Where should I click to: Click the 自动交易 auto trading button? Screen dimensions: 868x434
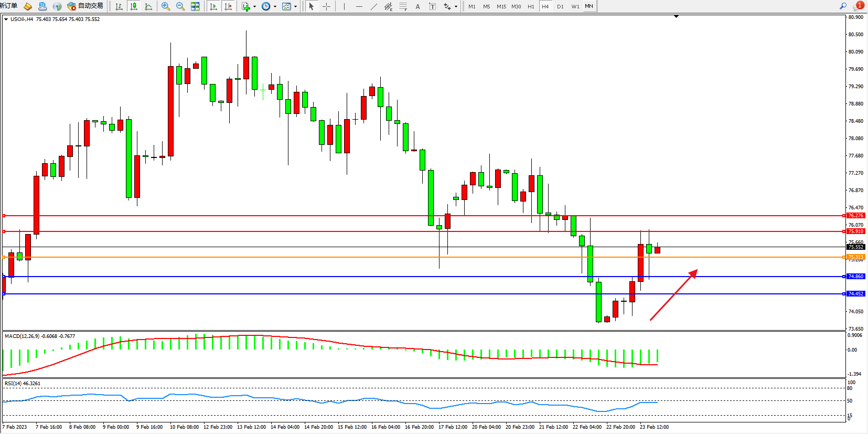point(85,6)
